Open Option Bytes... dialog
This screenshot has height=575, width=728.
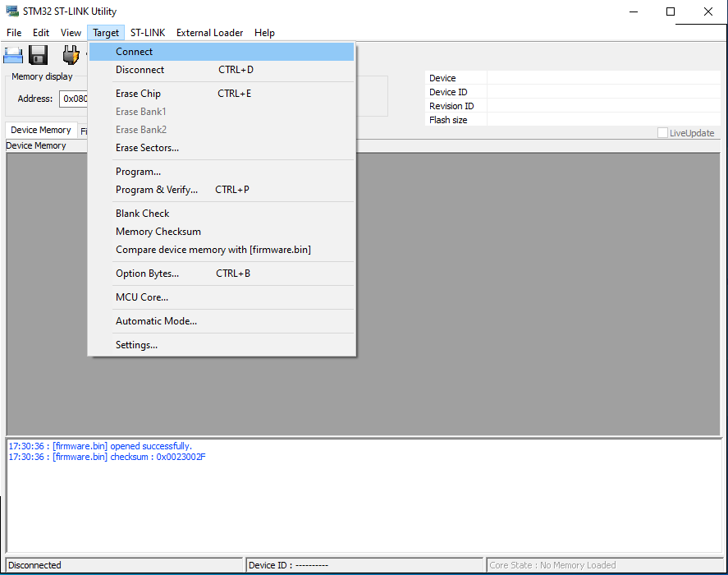point(222,274)
